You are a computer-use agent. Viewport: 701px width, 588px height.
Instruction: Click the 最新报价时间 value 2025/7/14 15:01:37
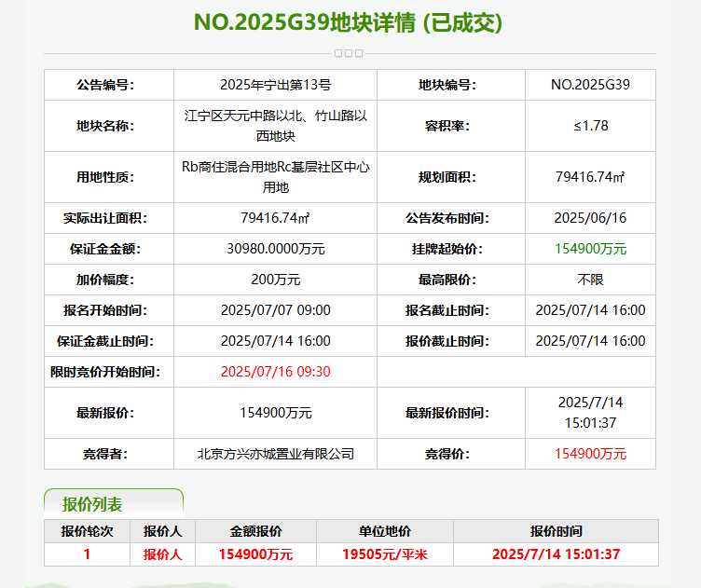590,413
